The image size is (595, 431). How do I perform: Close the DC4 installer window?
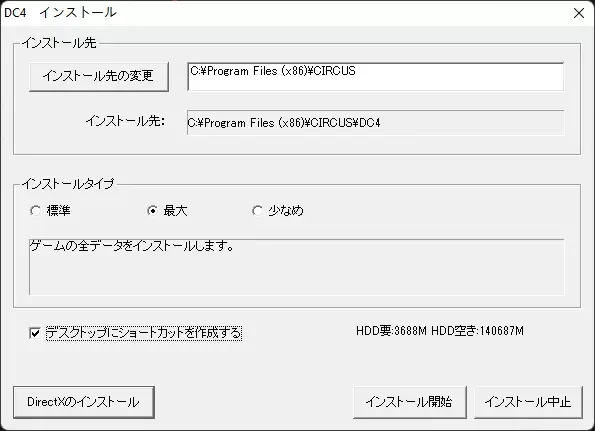pyautogui.click(x=579, y=13)
